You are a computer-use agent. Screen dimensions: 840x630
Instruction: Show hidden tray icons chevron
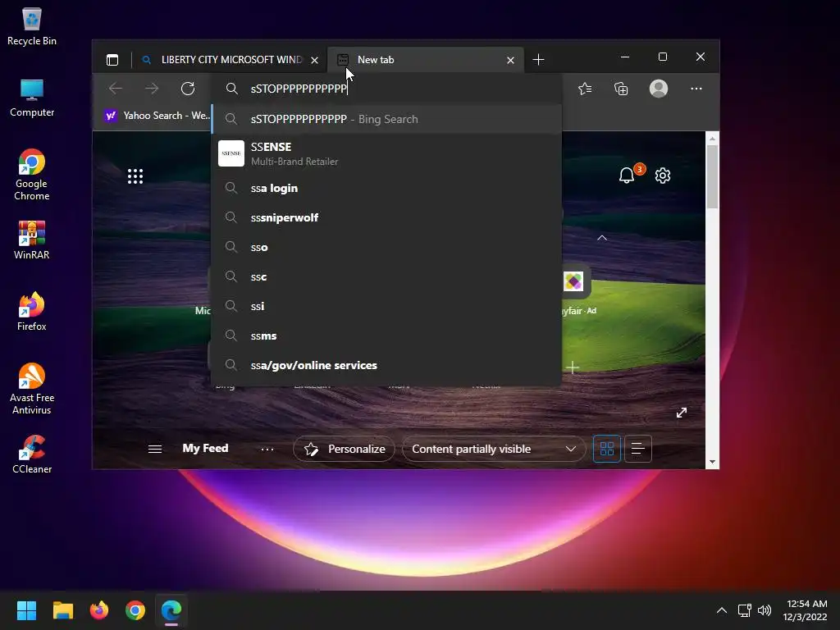(722, 610)
